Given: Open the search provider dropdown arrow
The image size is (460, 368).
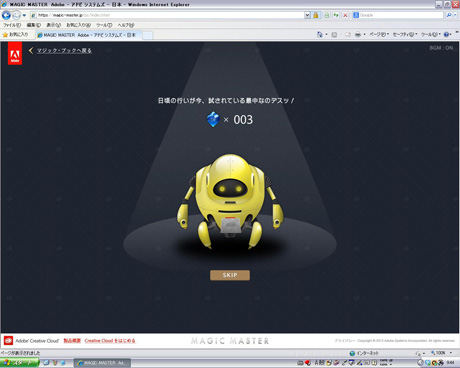Looking at the screenshot, I should coord(455,15).
